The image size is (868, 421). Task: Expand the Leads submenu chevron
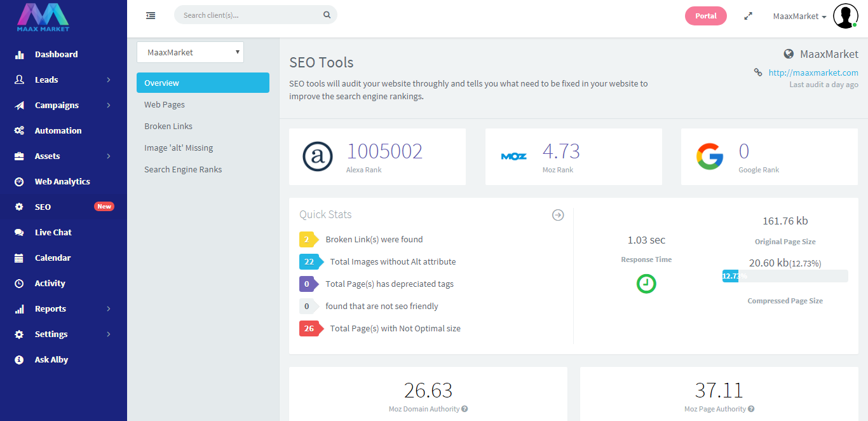click(109, 79)
